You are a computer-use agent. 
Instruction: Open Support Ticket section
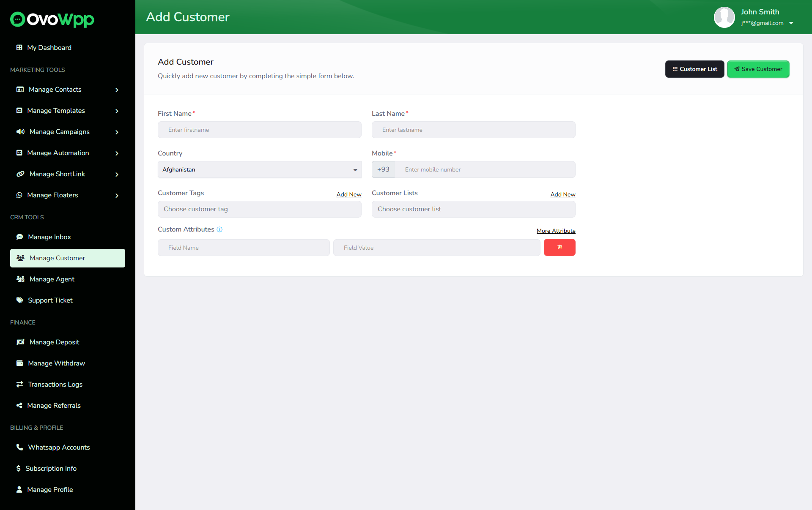[x=50, y=300]
